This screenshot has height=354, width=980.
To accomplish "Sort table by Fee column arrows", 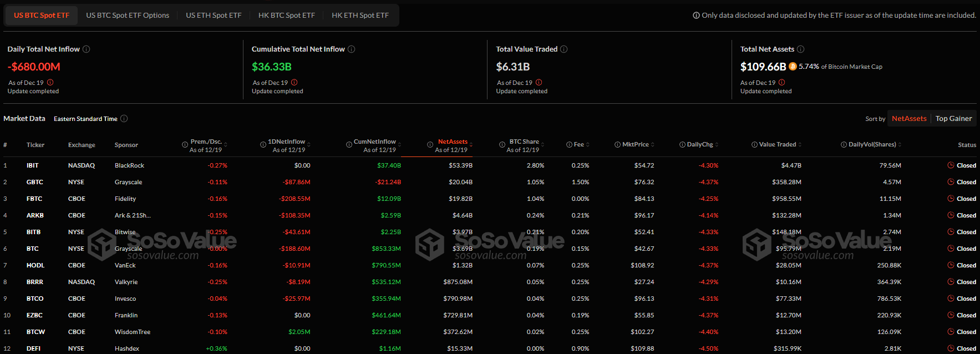I will click(588, 145).
